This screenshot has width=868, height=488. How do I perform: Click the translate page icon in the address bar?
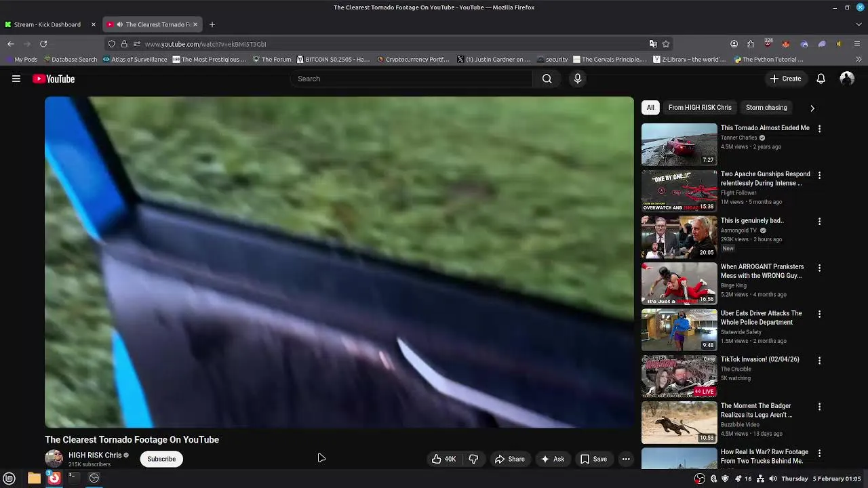click(653, 44)
